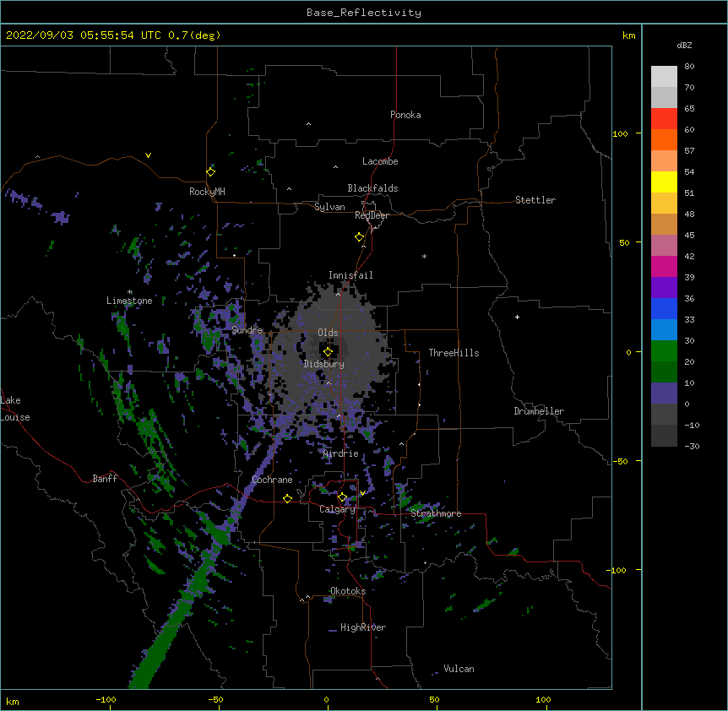Viewport: 728px width, 711px height.
Task: Click the RockyMH map label
Action: [207, 192]
